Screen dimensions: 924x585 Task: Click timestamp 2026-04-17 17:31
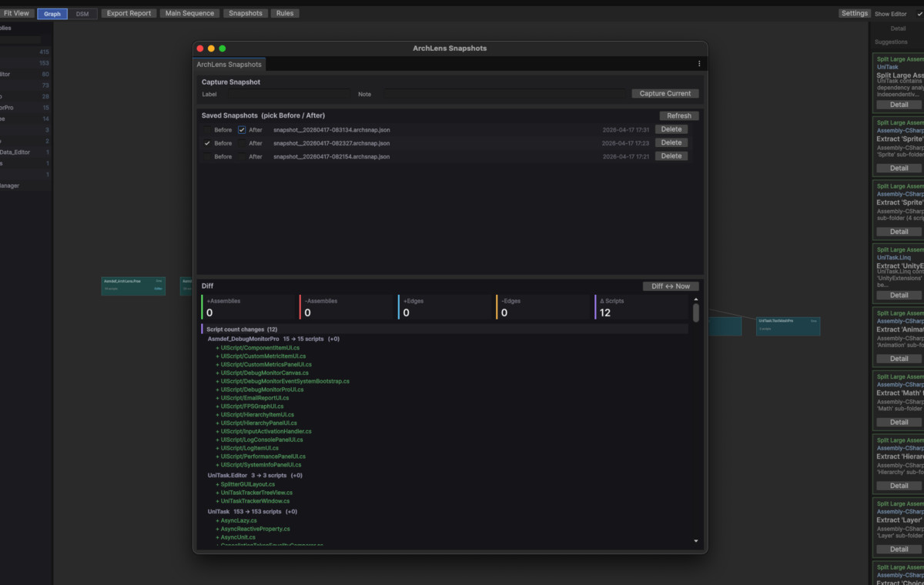coord(625,130)
